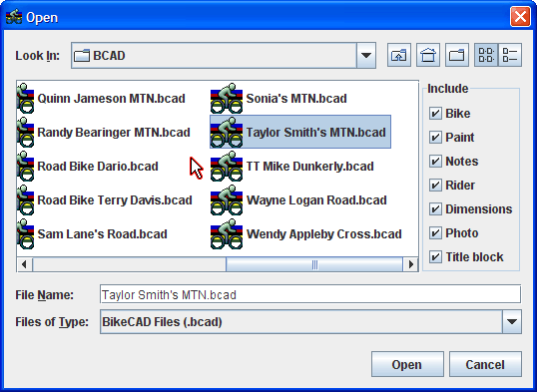Jump to the Home folder

[x=428, y=55]
